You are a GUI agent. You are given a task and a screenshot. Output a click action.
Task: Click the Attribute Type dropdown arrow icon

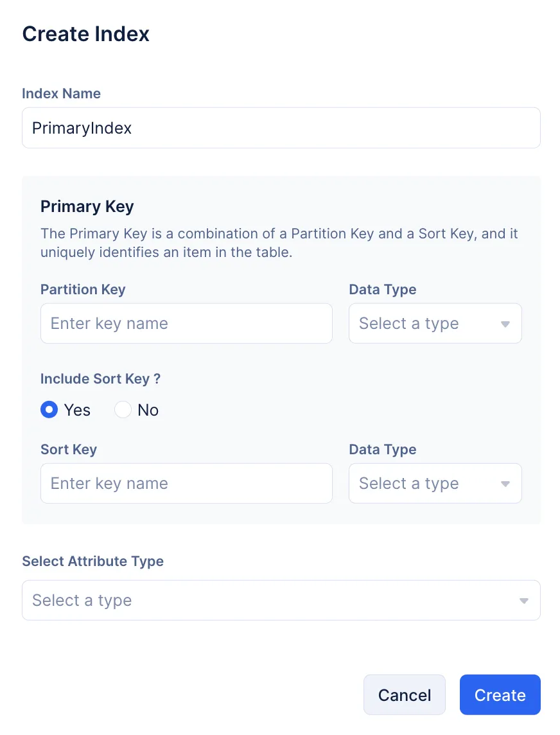(x=524, y=601)
